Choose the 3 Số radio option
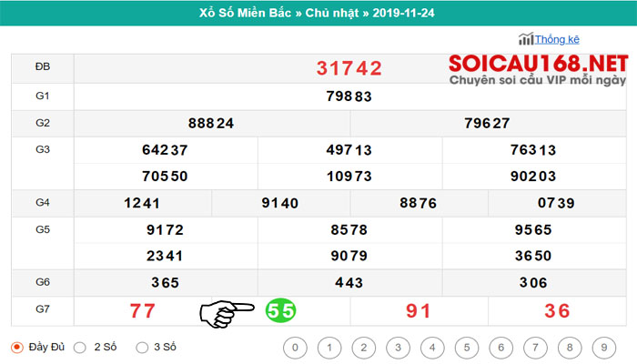Screen dimensions: 637x364 pyautogui.click(x=142, y=348)
